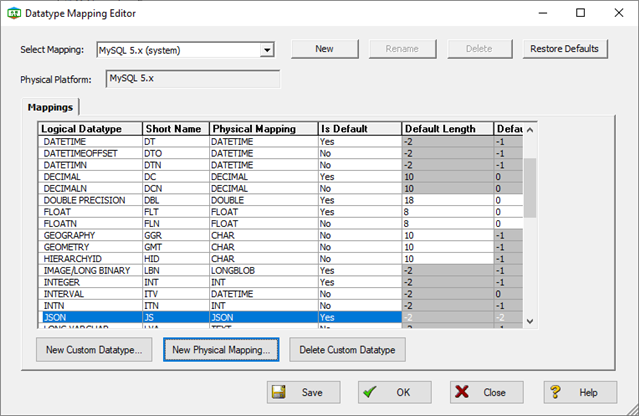Image resolution: width=639 pixels, height=416 pixels.
Task: Select the HIERARCHYID row
Action: [281, 259]
